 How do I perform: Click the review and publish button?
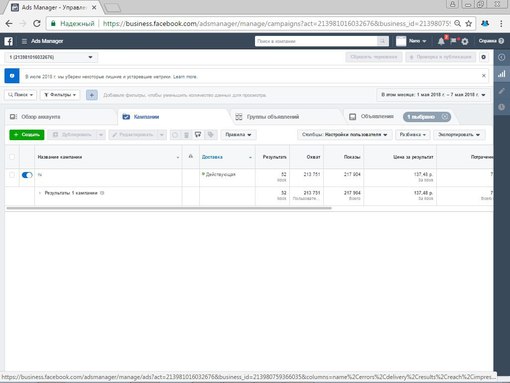point(440,57)
